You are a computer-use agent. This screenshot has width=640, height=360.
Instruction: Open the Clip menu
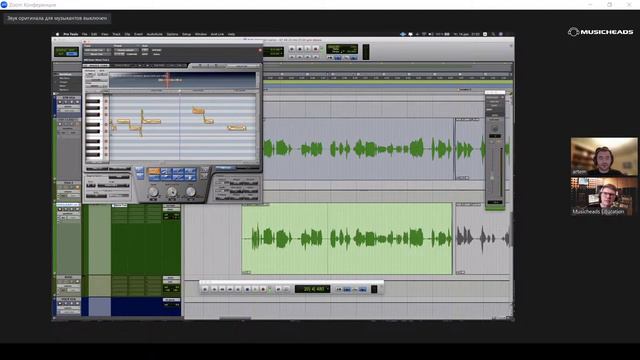coord(127,34)
